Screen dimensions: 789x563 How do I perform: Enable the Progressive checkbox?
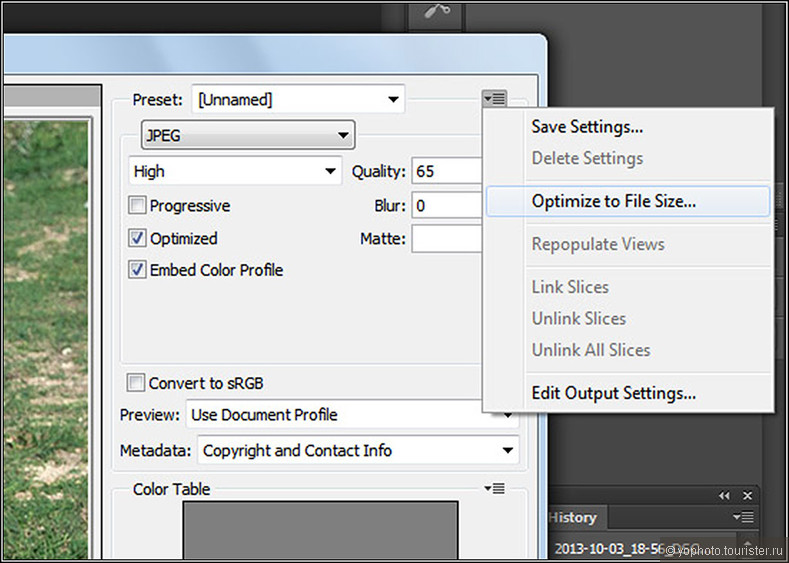(x=137, y=205)
